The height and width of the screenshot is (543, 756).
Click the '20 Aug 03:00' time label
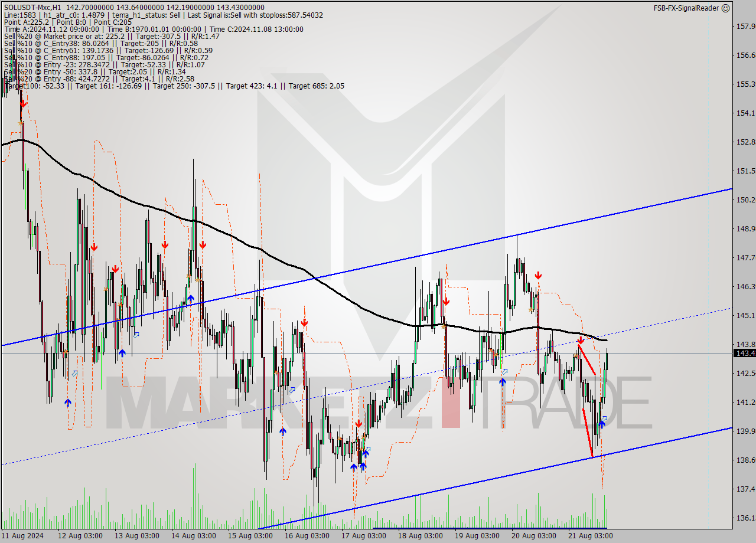point(535,535)
